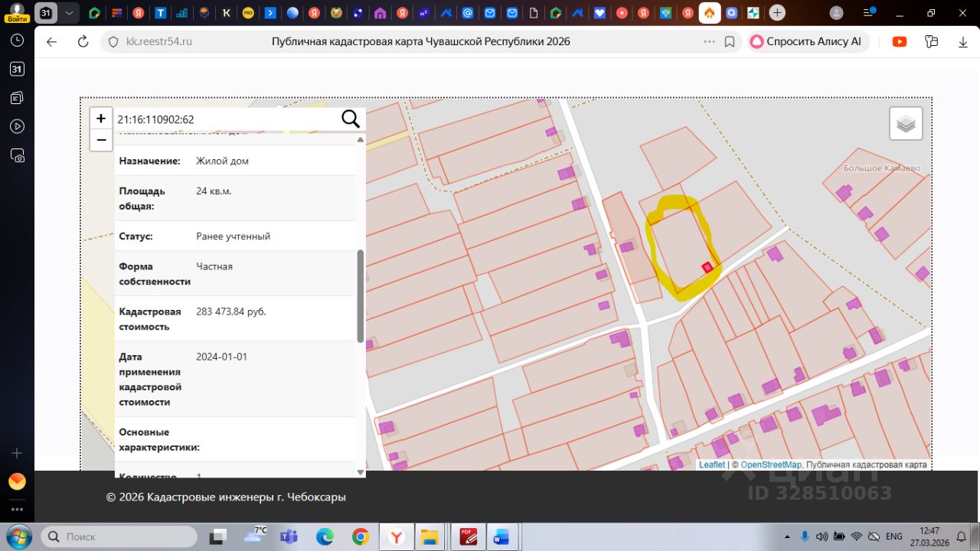Click the date 2024-01-01

[222, 357]
